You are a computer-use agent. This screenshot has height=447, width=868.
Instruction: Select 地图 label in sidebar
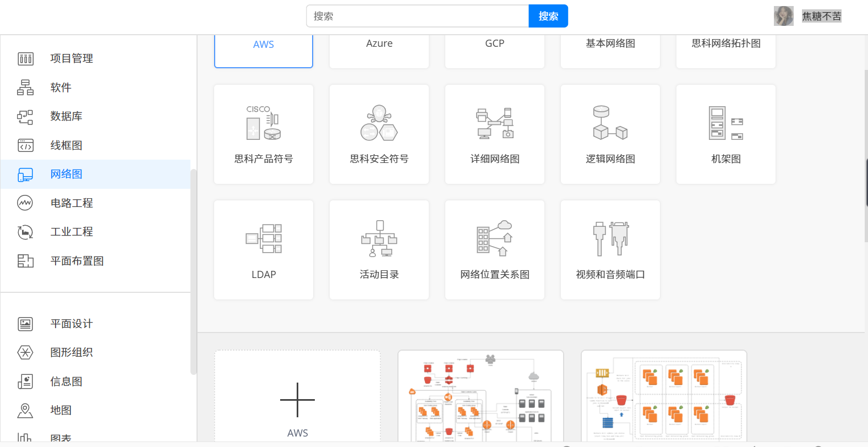pos(61,410)
